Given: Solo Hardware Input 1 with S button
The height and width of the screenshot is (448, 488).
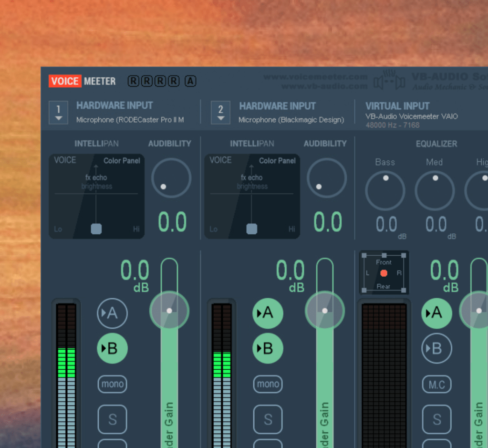Looking at the screenshot, I should tap(113, 419).
